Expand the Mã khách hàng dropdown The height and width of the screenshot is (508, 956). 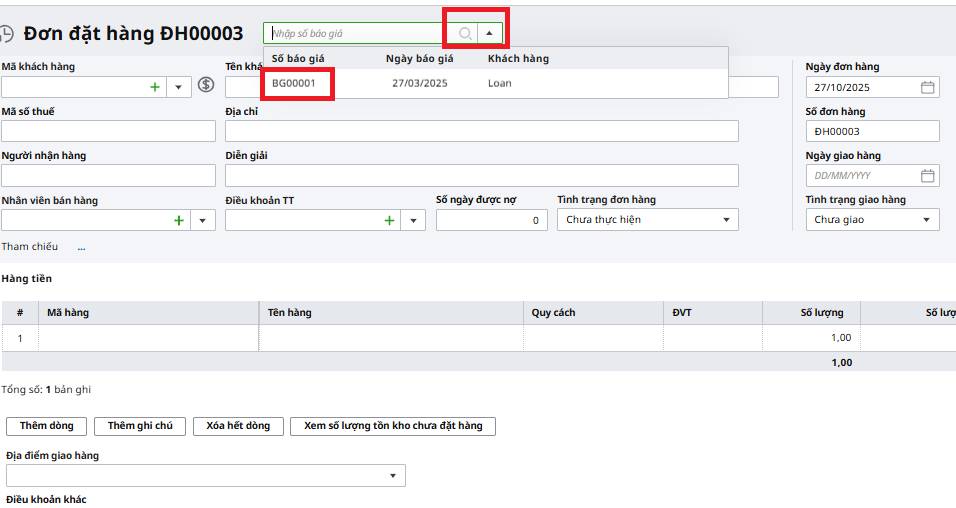178,87
